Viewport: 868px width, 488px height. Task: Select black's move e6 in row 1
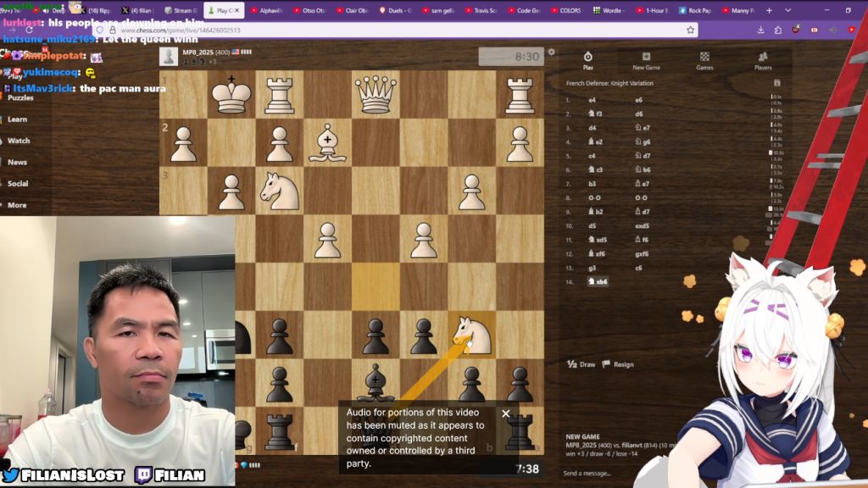[x=638, y=100]
